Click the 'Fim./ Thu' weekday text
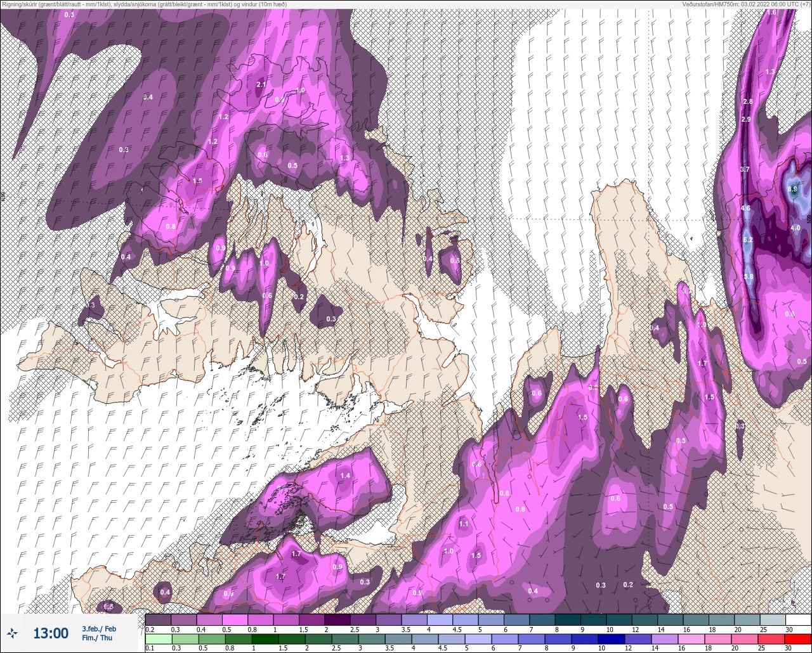The width and height of the screenshot is (812, 653). (x=96, y=638)
